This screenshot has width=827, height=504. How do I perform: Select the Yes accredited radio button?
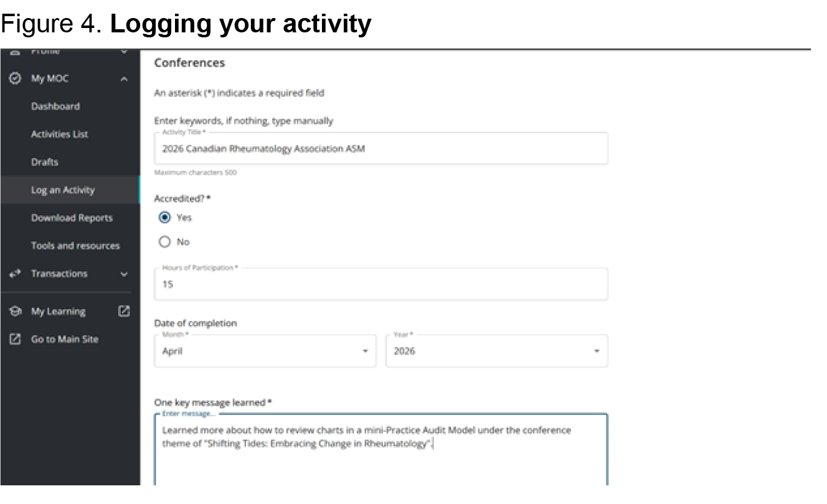tap(165, 218)
